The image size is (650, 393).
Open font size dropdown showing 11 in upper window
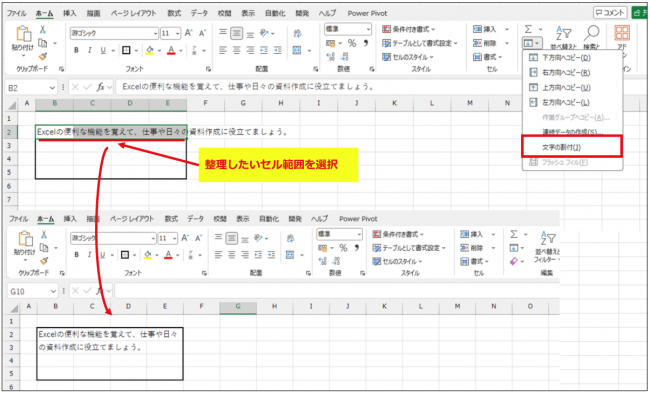point(177,33)
